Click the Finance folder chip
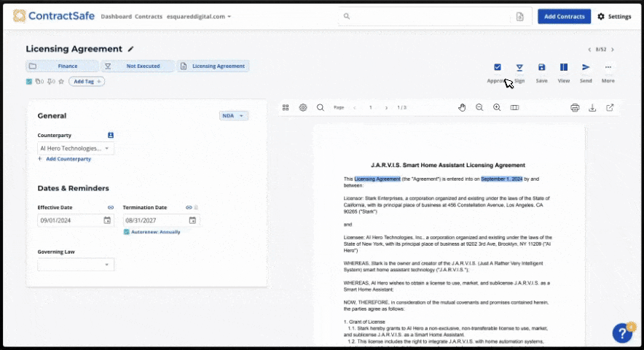The image size is (644, 350). (62, 66)
